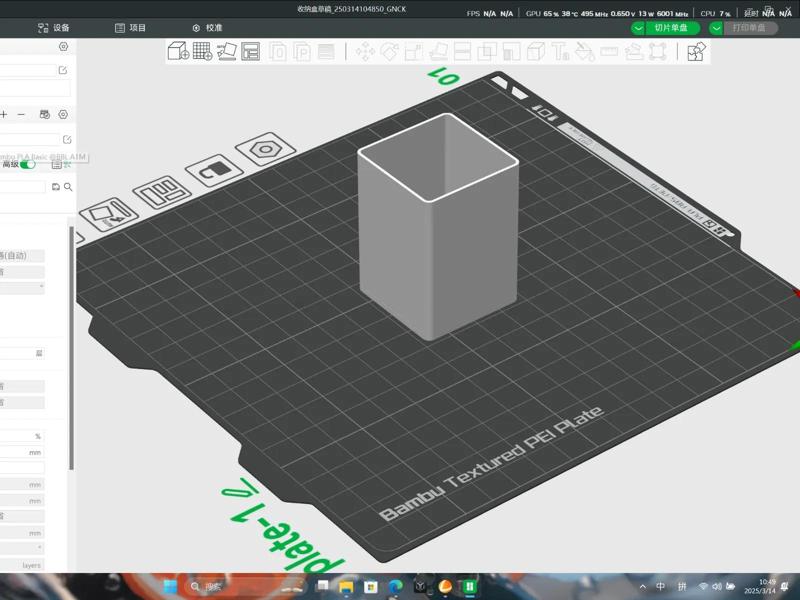Click the minus button to remove filament
The image size is (800, 600).
coord(21,115)
